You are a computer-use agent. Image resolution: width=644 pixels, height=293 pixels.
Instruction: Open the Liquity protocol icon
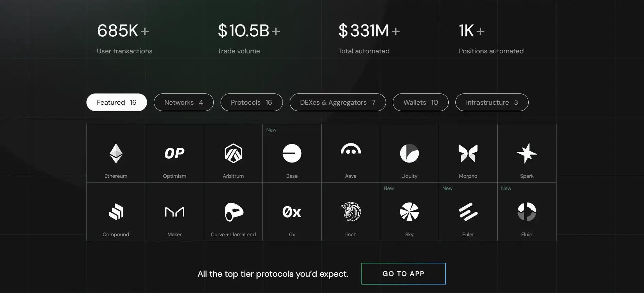coord(409,153)
